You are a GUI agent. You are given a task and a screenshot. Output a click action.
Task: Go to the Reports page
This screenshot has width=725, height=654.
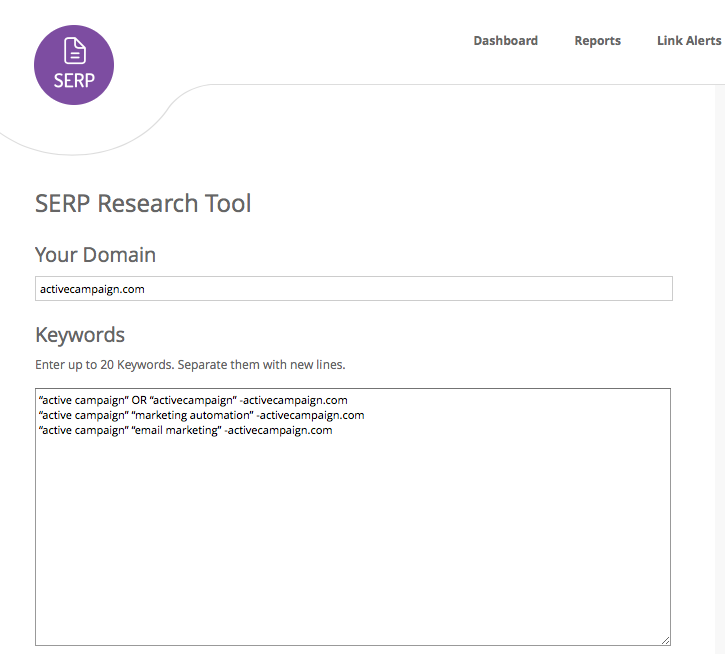tap(597, 41)
